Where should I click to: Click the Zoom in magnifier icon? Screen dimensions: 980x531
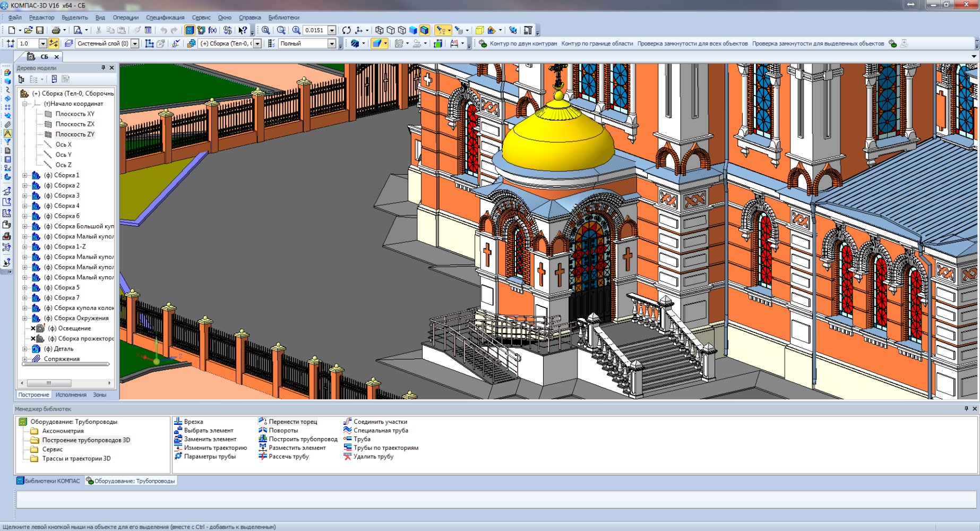pyautogui.click(x=296, y=30)
